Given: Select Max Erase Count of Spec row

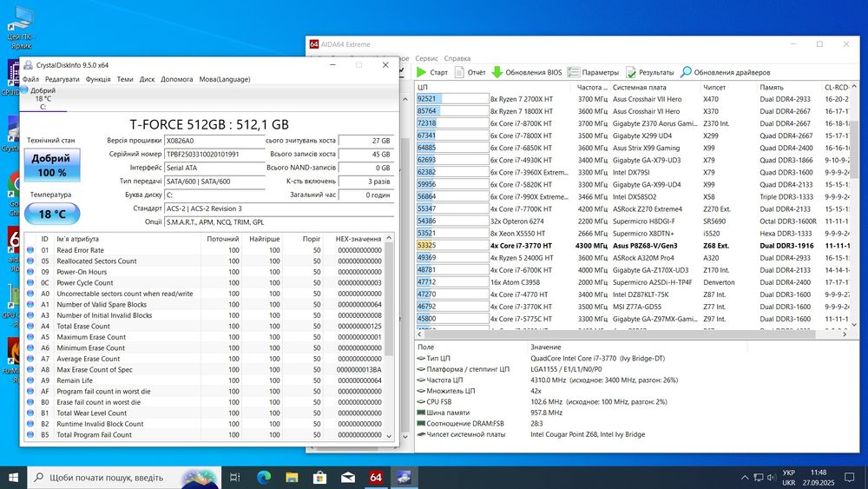Looking at the screenshot, I should click(x=205, y=369).
